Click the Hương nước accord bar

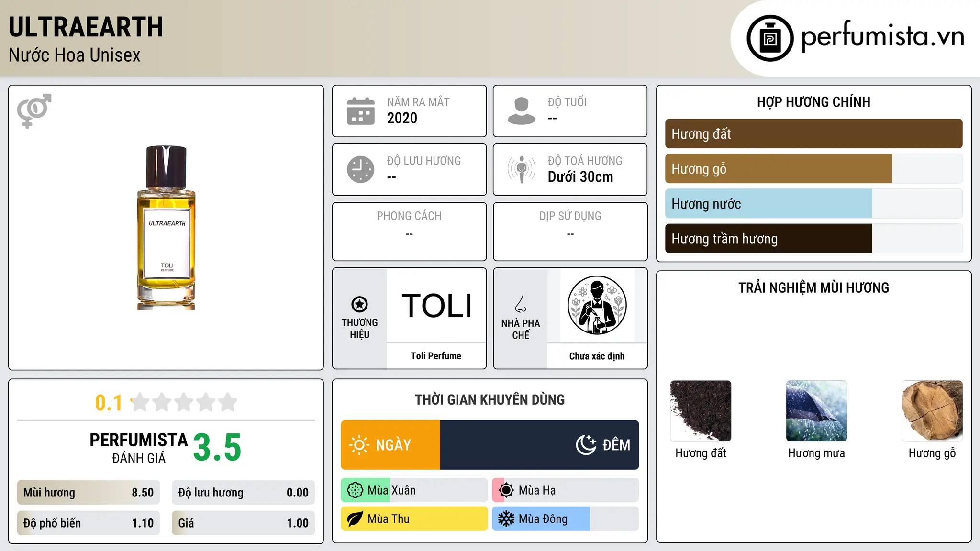pyautogui.click(x=813, y=203)
